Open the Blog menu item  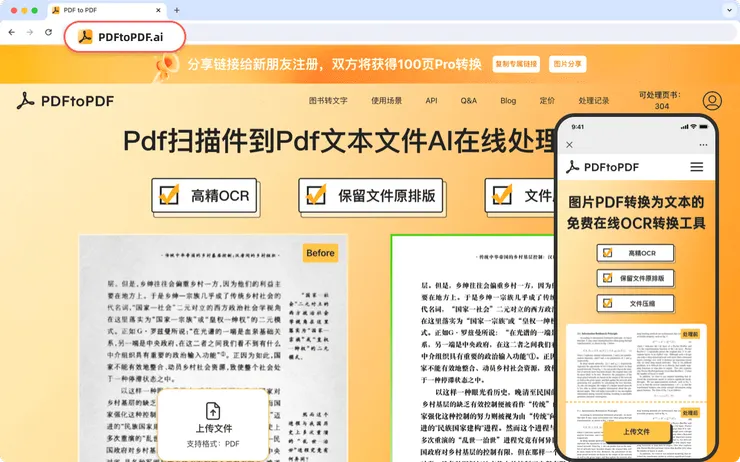508,101
